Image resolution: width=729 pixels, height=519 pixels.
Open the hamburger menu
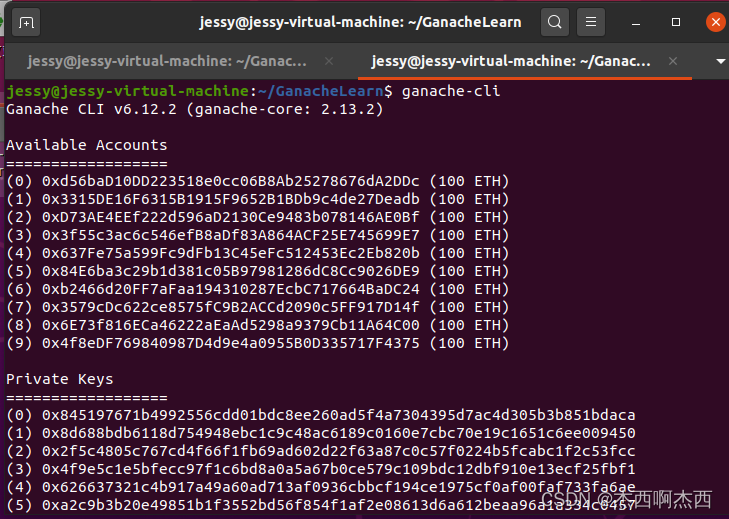591,22
